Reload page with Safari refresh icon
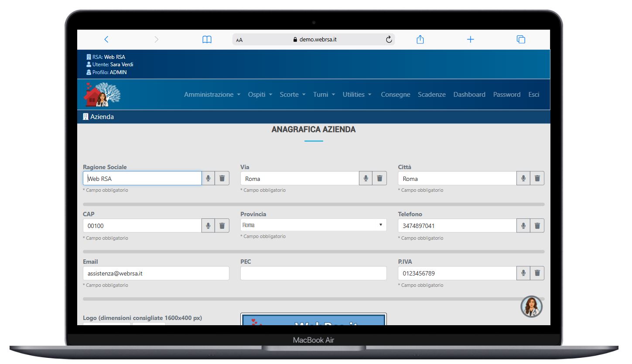 pos(389,40)
